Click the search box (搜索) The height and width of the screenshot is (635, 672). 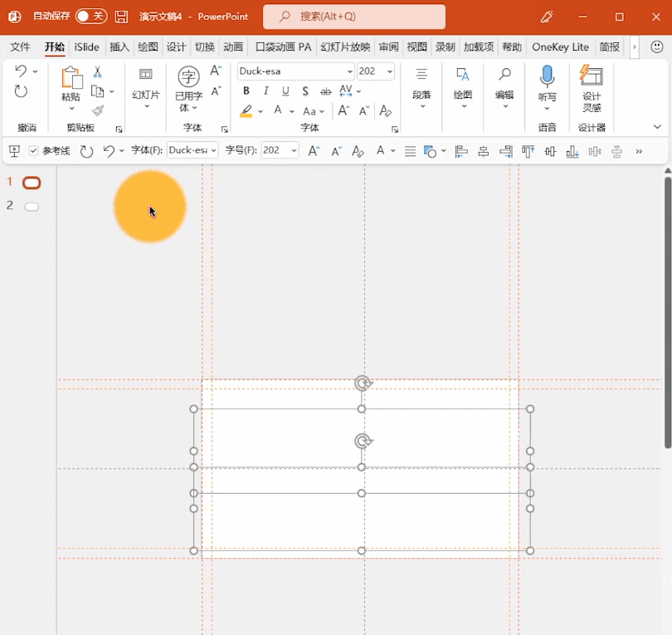(354, 17)
